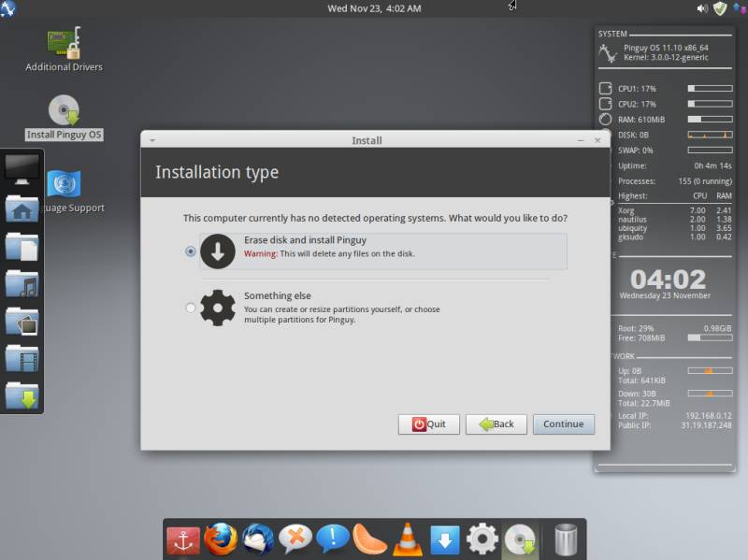
Task: Open the volume control in the top panel
Action: click(x=702, y=8)
